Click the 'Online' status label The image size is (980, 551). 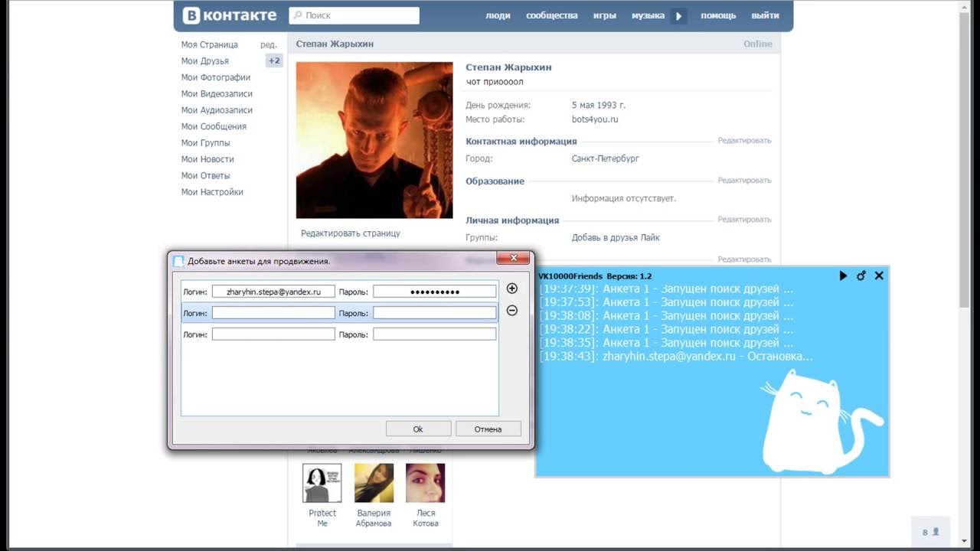pyautogui.click(x=758, y=44)
